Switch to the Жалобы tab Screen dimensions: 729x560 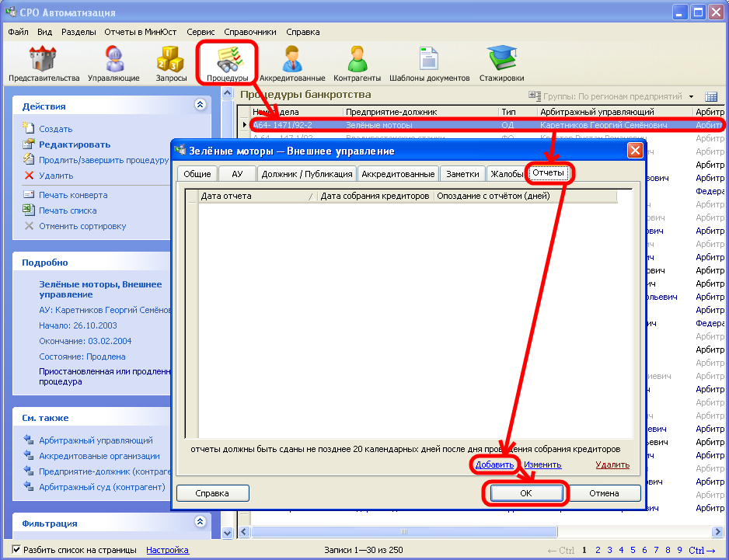[507, 174]
